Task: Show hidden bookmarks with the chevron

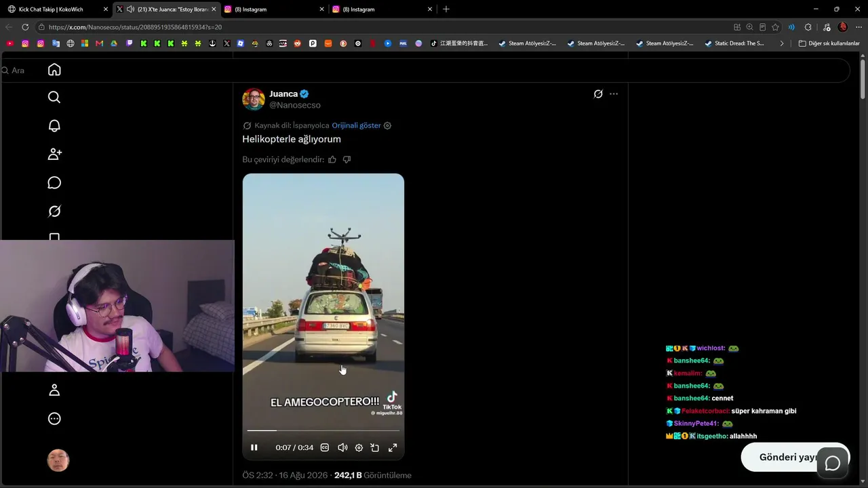Action: [x=782, y=43]
